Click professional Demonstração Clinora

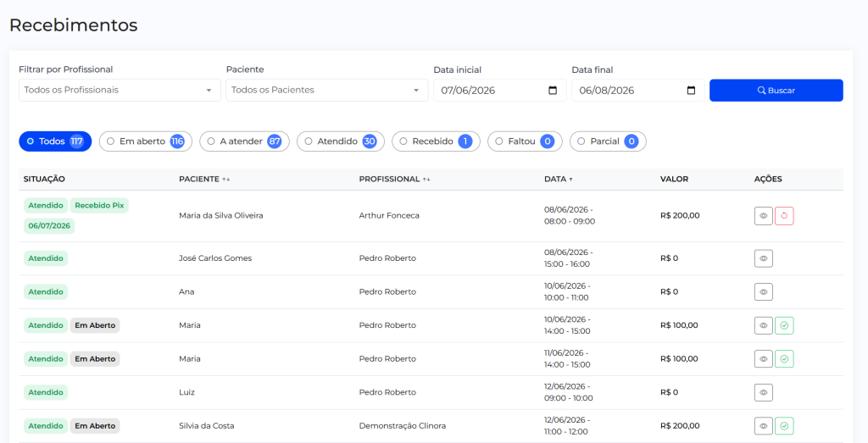(x=403, y=426)
